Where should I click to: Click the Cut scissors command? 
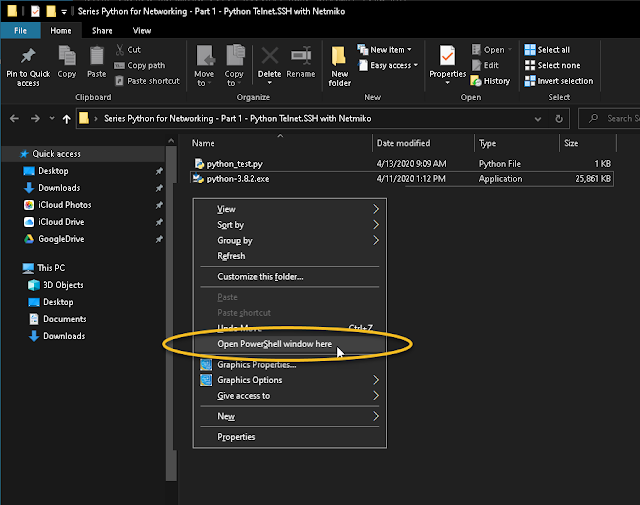click(x=128, y=50)
